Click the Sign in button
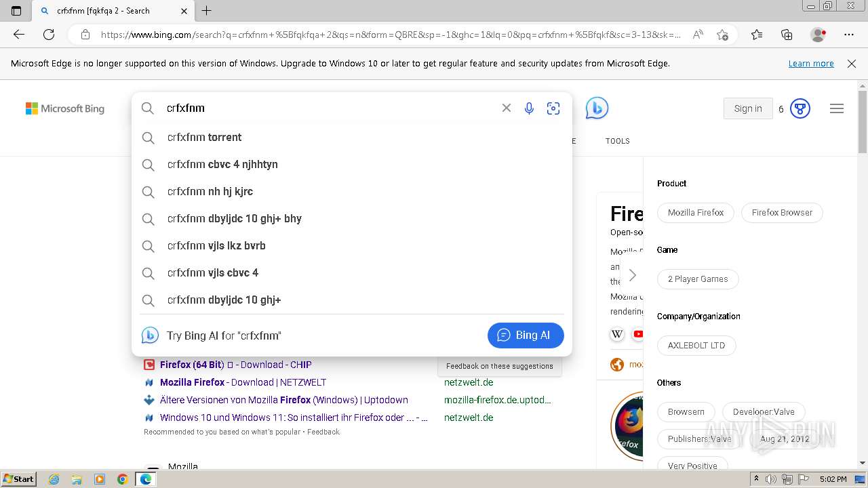This screenshot has height=488, width=868. tap(748, 108)
